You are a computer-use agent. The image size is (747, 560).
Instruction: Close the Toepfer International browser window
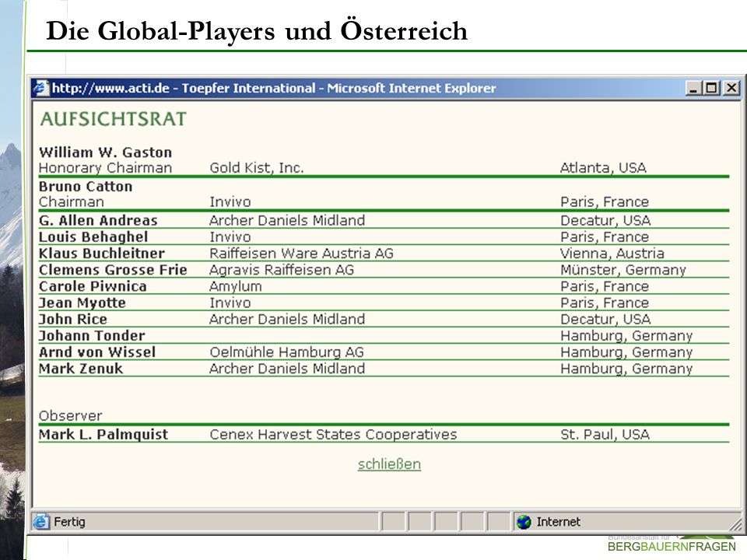(x=731, y=88)
